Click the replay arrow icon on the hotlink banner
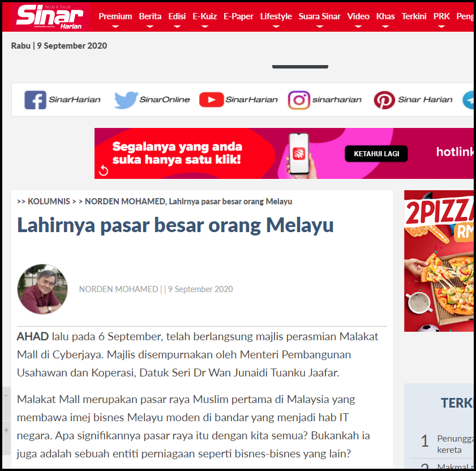This screenshot has height=471, width=476. (x=104, y=170)
